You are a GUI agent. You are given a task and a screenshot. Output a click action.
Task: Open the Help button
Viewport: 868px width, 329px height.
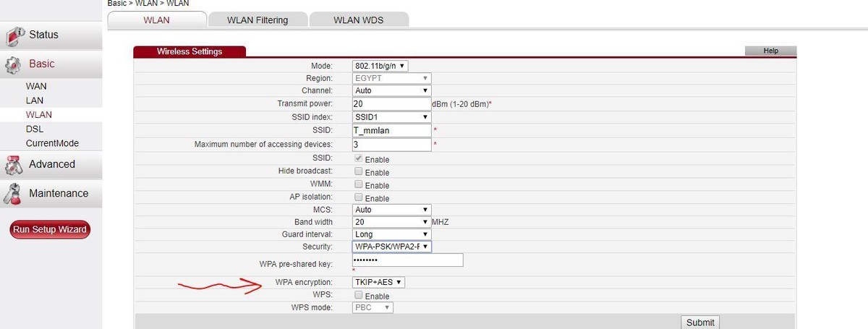(x=770, y=51)
